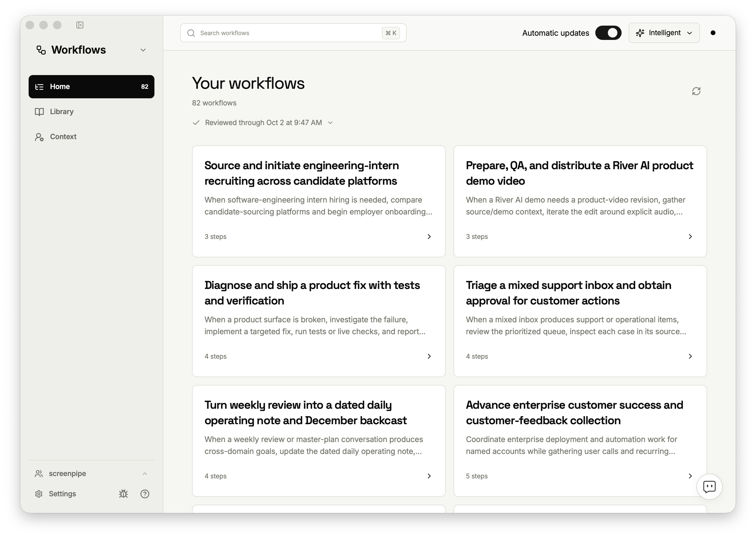Select the Home sidebar item
This screenshot has width=756, height=538.
[92, 87]
